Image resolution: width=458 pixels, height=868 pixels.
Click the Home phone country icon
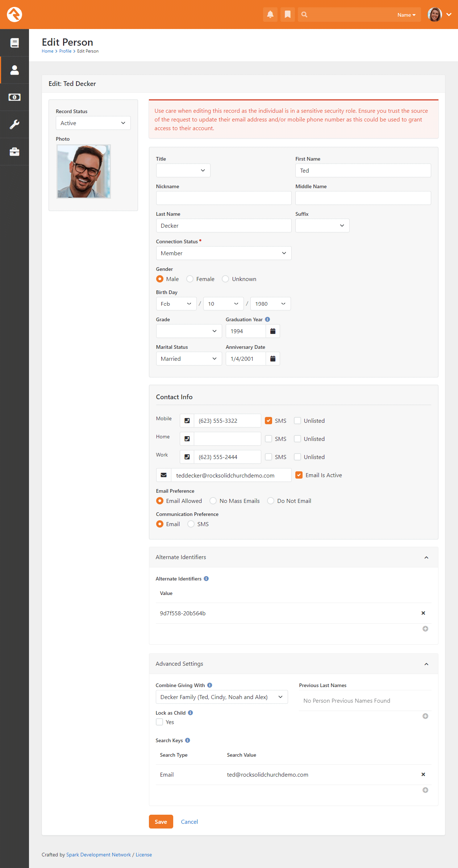187,439
